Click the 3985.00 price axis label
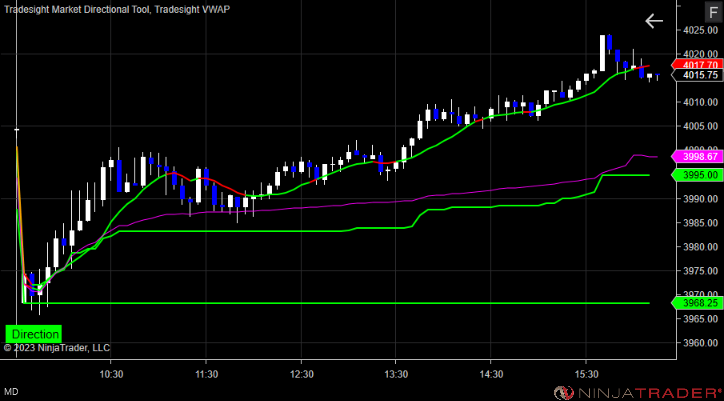The height and width of the screenshot is (401, 724). click(702, 223)
